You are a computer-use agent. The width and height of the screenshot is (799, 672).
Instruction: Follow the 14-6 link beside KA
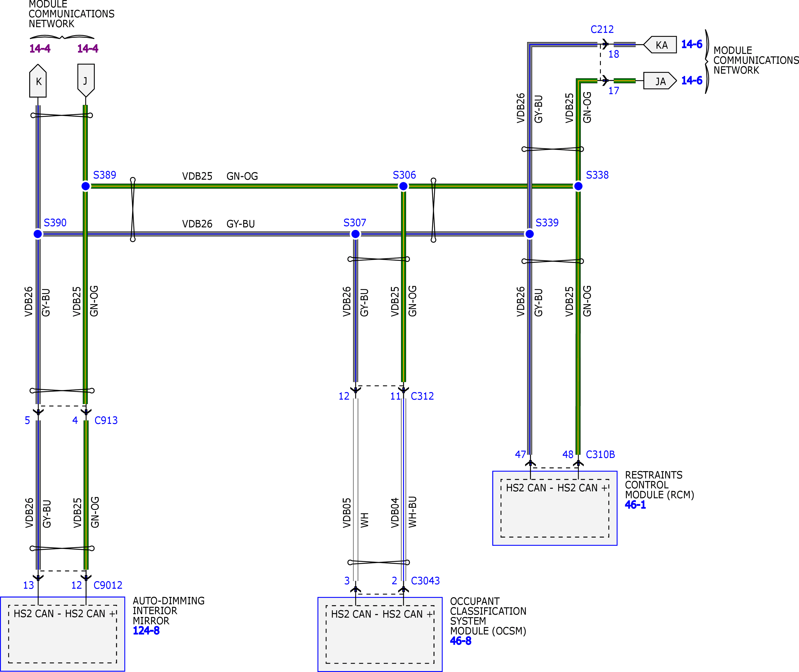point(692,44)
